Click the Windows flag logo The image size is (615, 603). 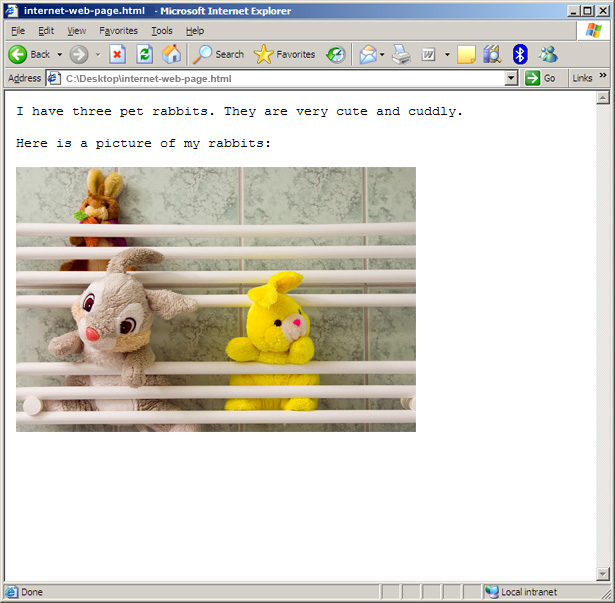(x=593, y=30)
